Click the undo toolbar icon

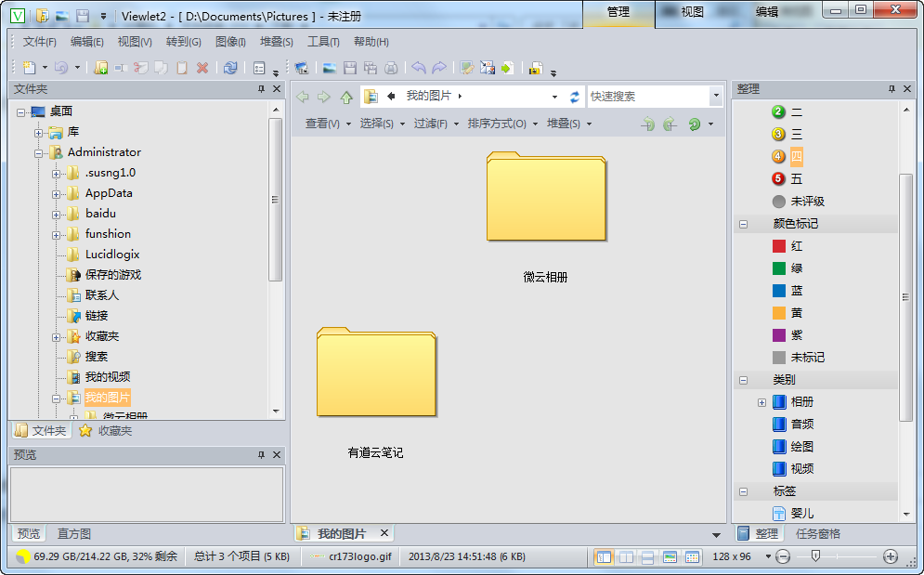(61, 68)
